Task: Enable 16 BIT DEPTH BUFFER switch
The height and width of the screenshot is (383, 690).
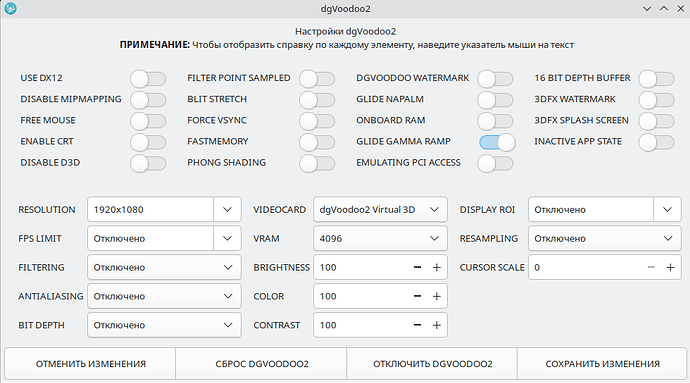Action: [x=657, y=79]
